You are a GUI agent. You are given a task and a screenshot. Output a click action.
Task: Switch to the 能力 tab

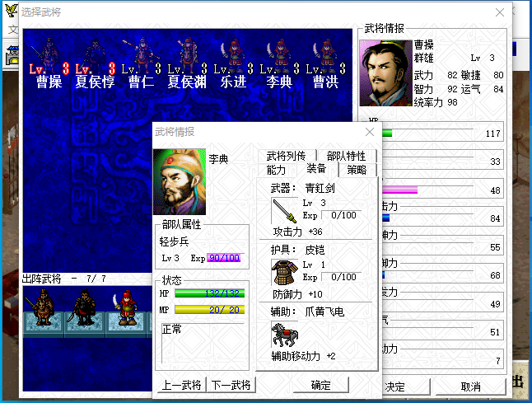tap(276, 170)
